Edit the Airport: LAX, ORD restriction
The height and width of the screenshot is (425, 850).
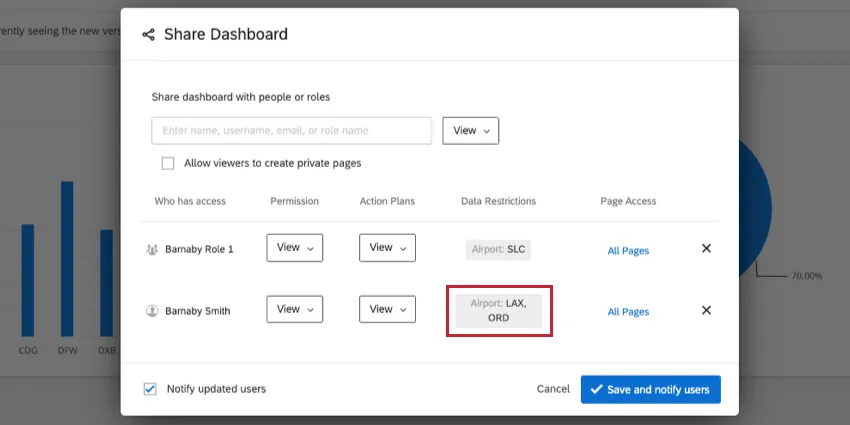pos(499,310)
